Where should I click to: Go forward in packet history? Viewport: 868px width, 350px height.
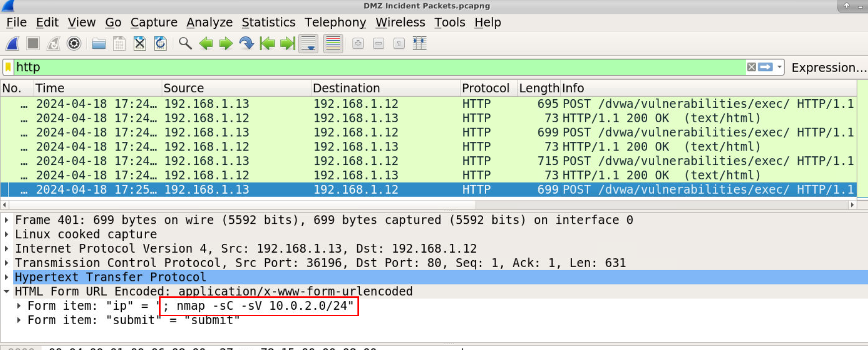point(226,44)
